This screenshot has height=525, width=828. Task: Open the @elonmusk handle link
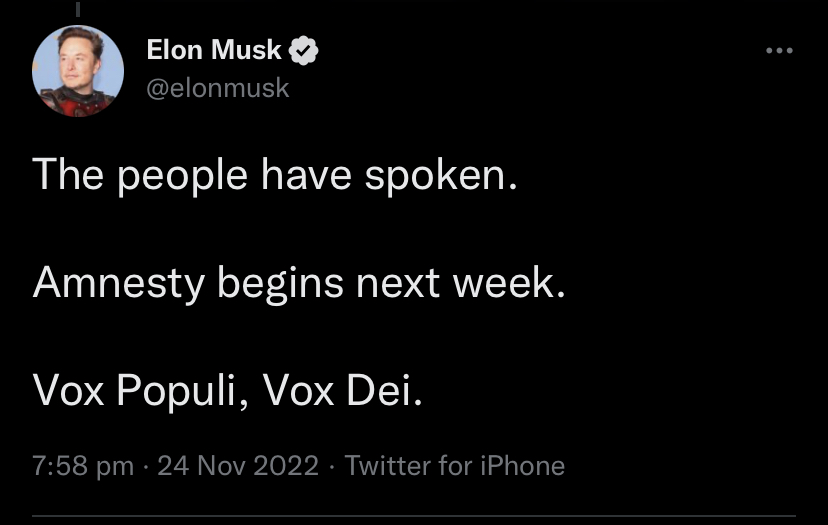[x=218, y=88]
